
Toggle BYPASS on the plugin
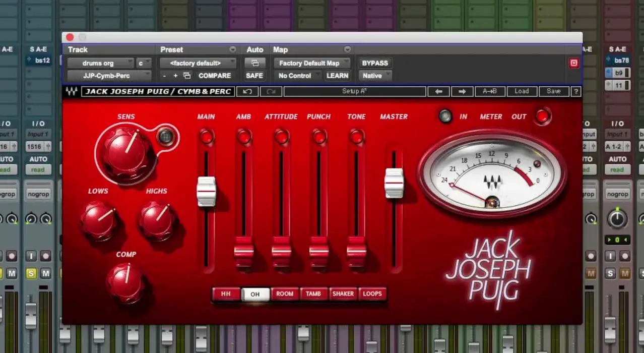[x=374, y=63]
